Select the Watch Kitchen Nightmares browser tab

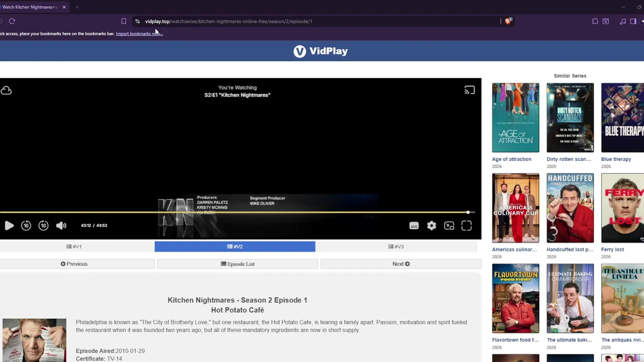coord(29,7)
